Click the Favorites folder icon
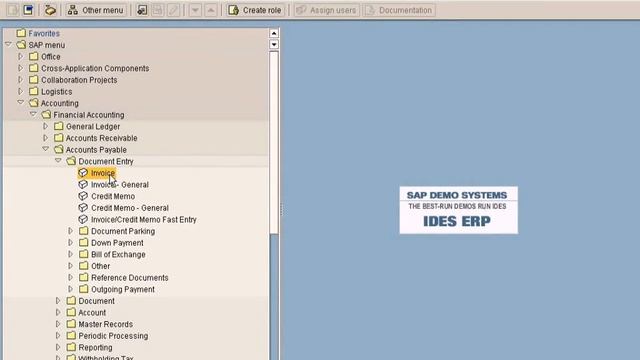The width and height of the screenshot is (640, 360). (21, 33)
